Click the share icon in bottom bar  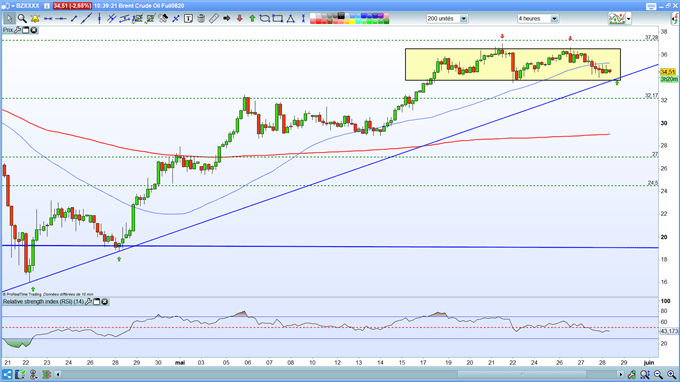[7, 374]
